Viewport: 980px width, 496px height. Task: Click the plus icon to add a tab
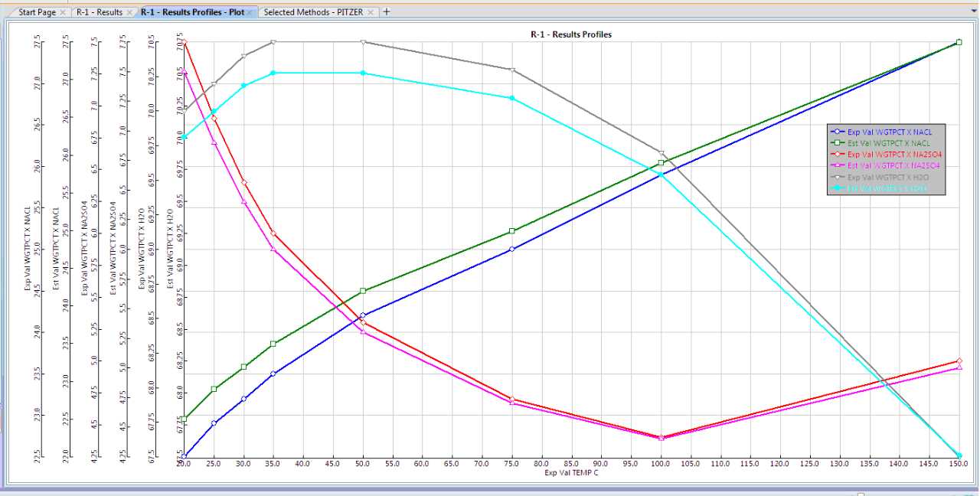387,11
